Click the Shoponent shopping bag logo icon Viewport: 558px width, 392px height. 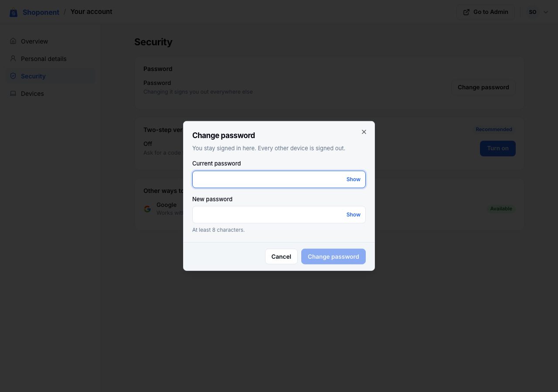(14, 13)
